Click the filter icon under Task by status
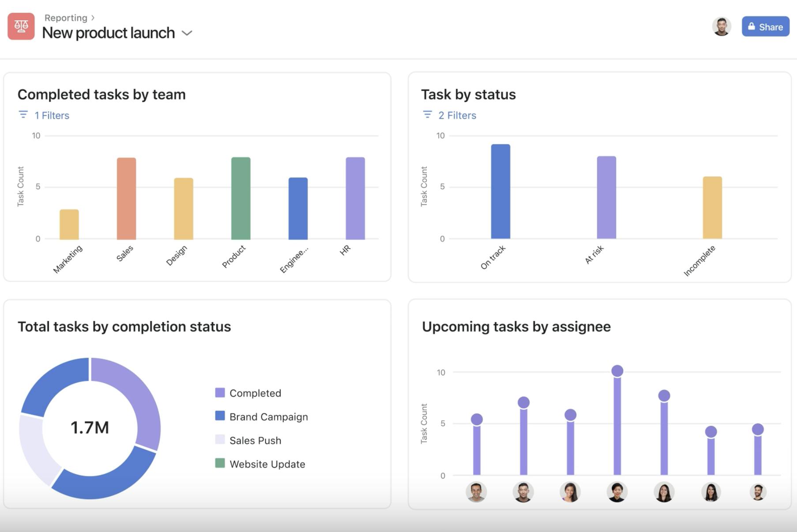 427,114
